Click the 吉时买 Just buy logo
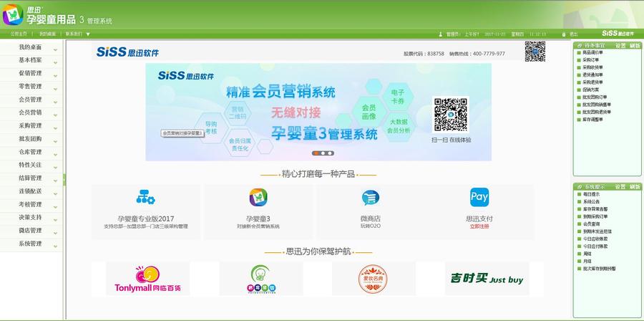This screenshot has height=321, width=644. [x=487, y=279]
